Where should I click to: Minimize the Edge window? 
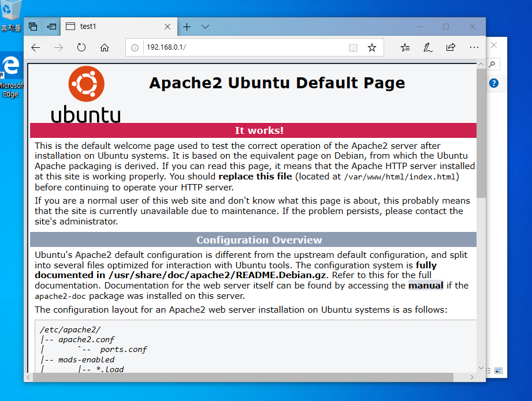(419, 27)
